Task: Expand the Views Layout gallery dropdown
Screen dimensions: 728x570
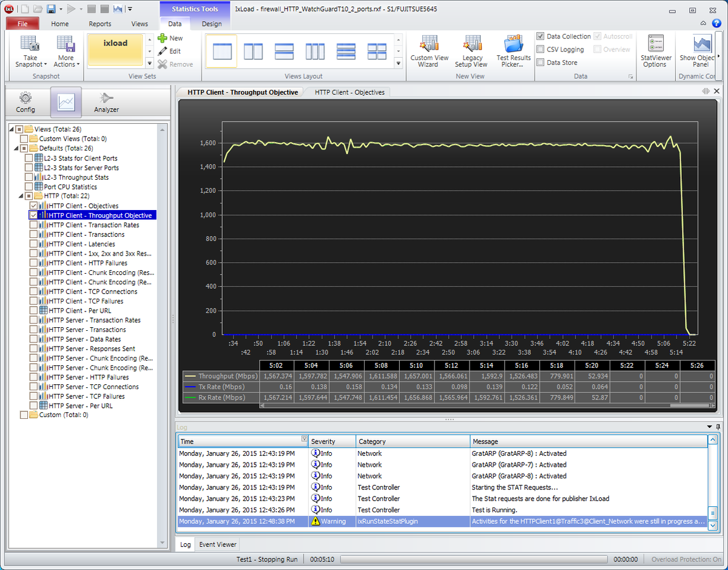Action: point(399,64)
